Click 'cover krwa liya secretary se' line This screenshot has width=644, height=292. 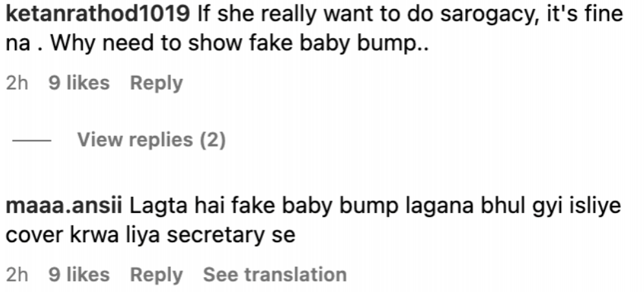tap(150, 235)
